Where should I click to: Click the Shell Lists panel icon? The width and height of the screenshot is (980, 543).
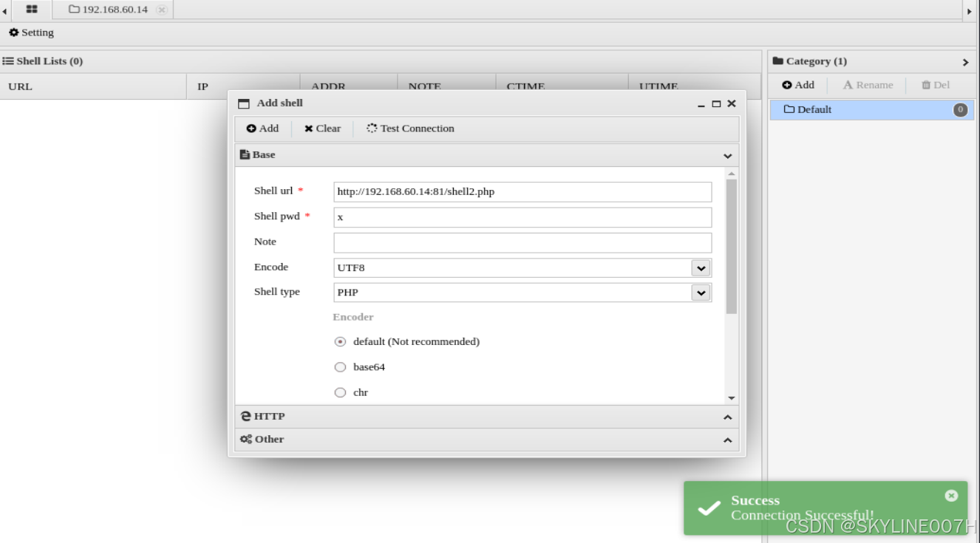tap(8, 61)
